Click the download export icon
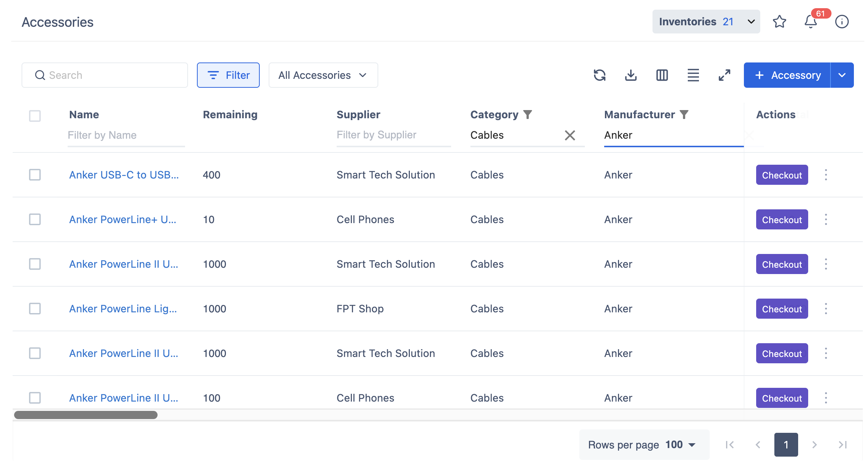Image resolution: width=868 pixels, height=470 pixels. pyautogui.click(x=631, y=75)
